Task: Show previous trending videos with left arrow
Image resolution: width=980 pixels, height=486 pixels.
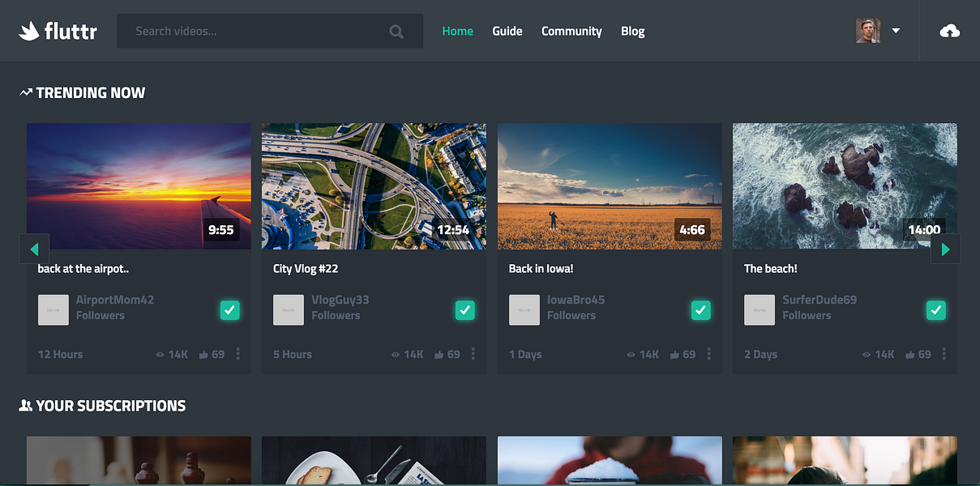Action: 34,249
